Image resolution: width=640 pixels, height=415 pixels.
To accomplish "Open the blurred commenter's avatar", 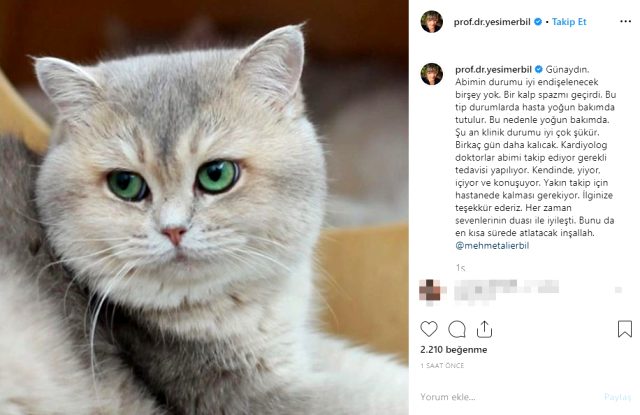I will tap(431, 290).
